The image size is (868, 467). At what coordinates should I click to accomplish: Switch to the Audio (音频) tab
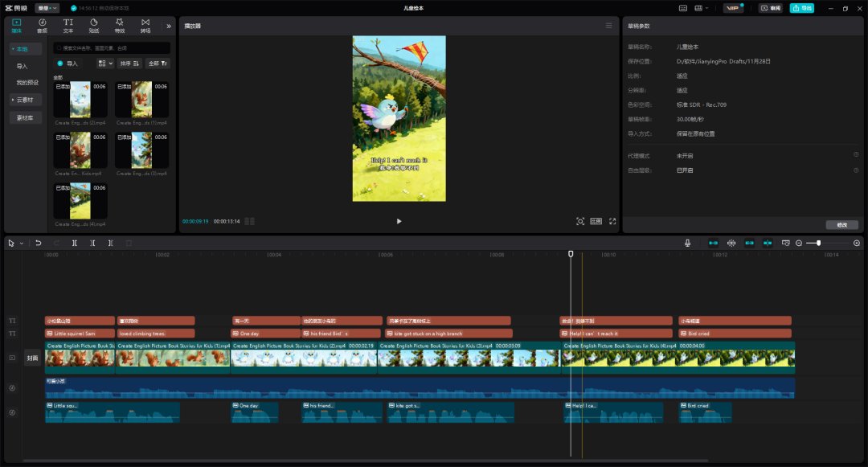click(42, 26)
